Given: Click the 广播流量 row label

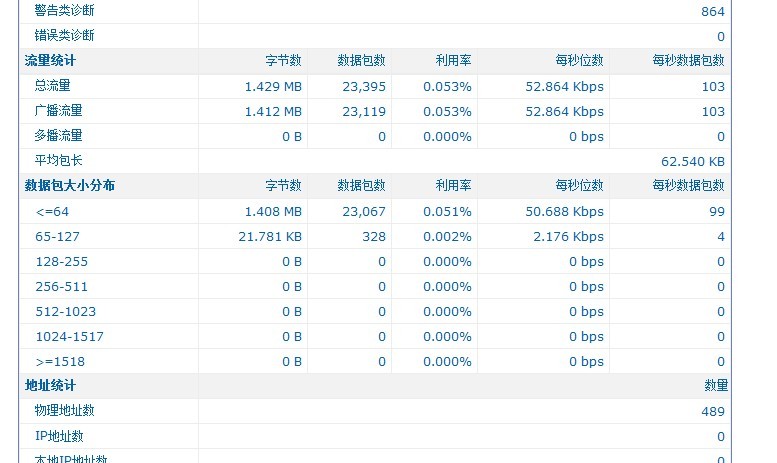Looking at the screenshot, I should pyautogui.click(x=59, y=111).
